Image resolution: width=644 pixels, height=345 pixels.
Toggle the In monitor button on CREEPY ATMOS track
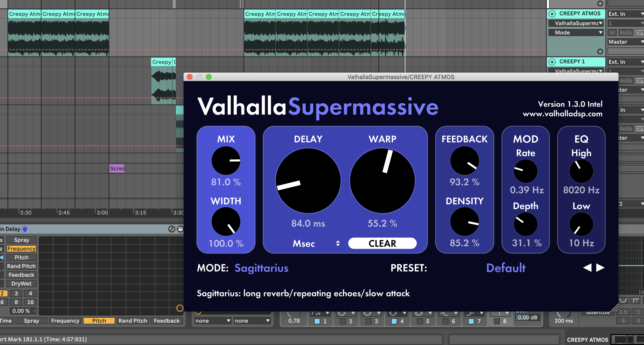pos(612,33)
